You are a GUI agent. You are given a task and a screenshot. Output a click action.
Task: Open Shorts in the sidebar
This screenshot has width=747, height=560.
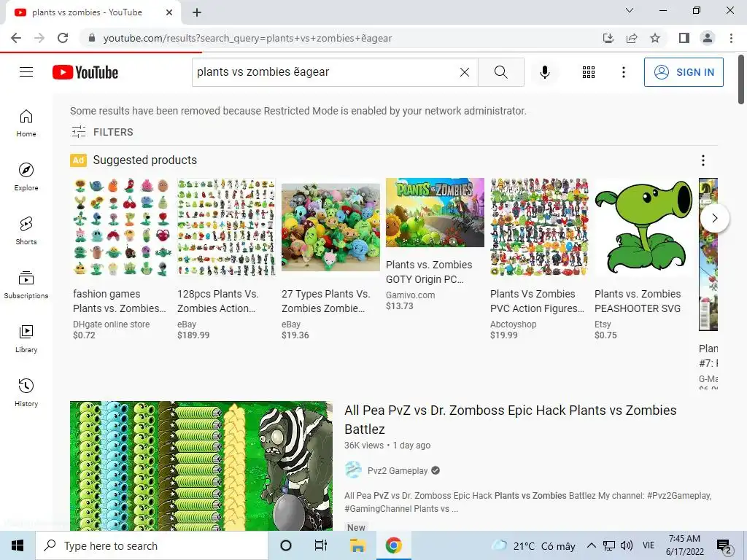tap(26, 230)
